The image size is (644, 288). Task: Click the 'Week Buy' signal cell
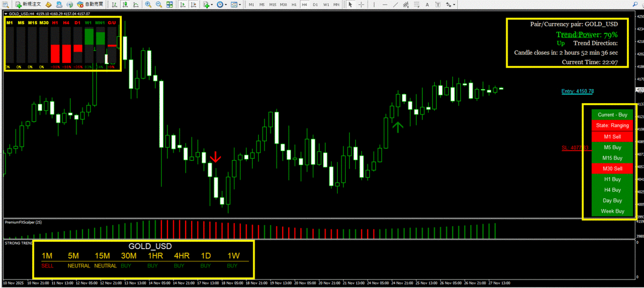[612, 211]
